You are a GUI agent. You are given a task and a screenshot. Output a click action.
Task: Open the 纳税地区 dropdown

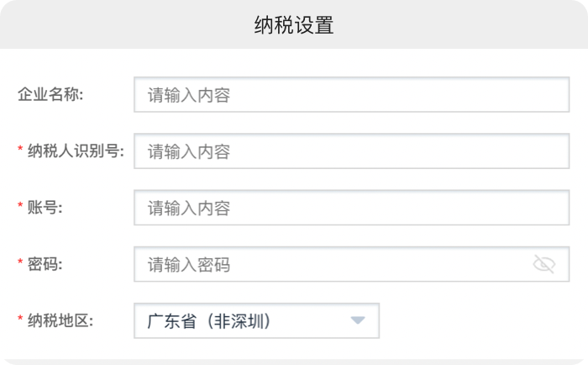tap(256, 320)
